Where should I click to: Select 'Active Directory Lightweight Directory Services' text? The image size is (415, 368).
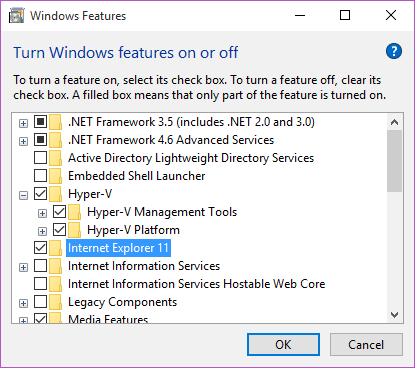(191, 158)
